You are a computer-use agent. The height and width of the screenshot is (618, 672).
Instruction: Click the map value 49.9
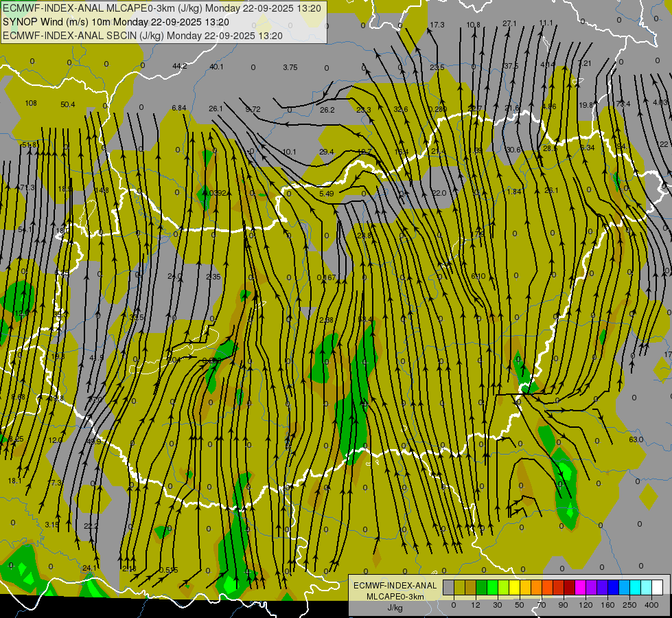(x=93, y=442)
